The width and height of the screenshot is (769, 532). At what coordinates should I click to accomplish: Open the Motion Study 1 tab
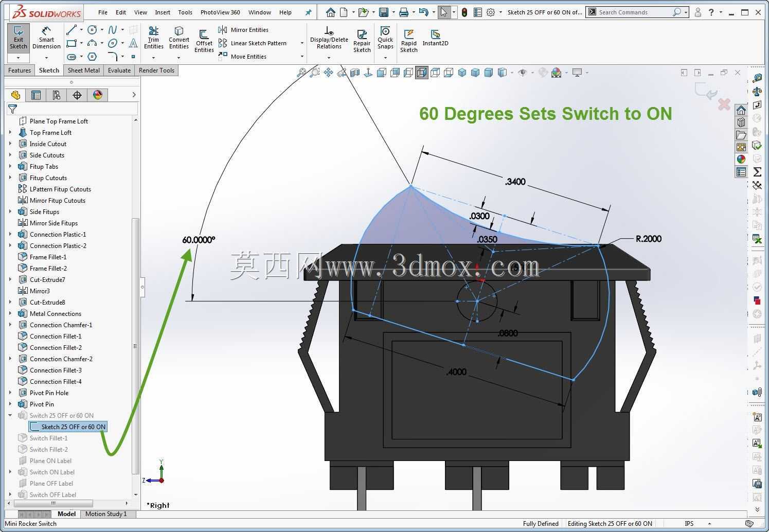pos(106,513)
